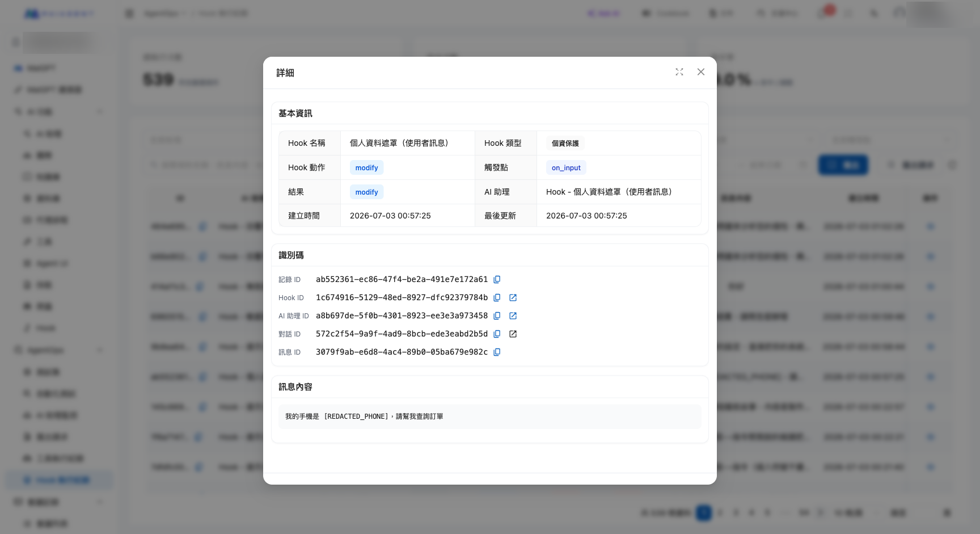Click the Hook 名稱 field label
This screenshot has height=534, width=980.
pyautogui.click(x=307, y=143)
